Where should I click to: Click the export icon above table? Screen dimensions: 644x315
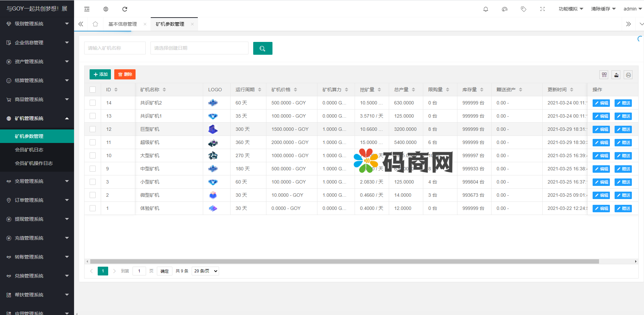point(616,75)
